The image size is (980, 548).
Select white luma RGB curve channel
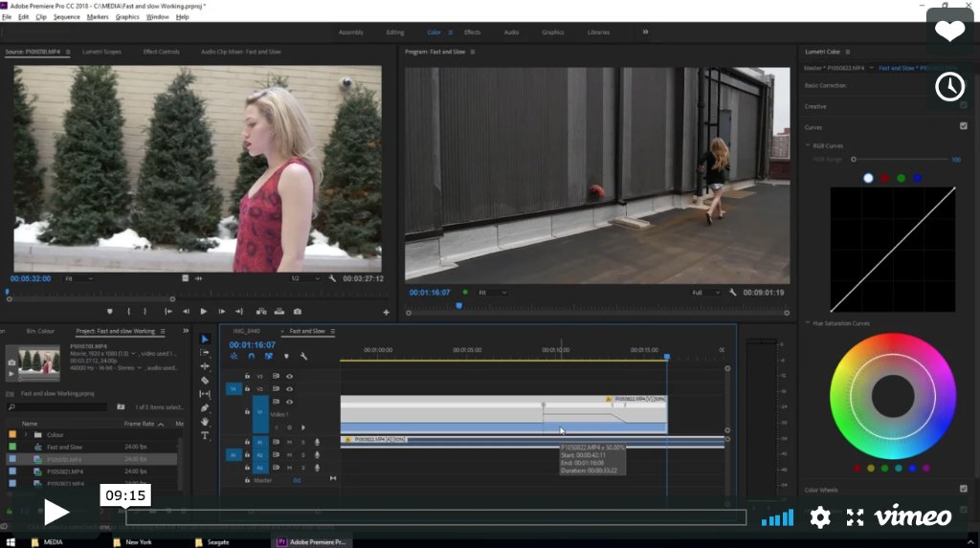click(868, 178)
